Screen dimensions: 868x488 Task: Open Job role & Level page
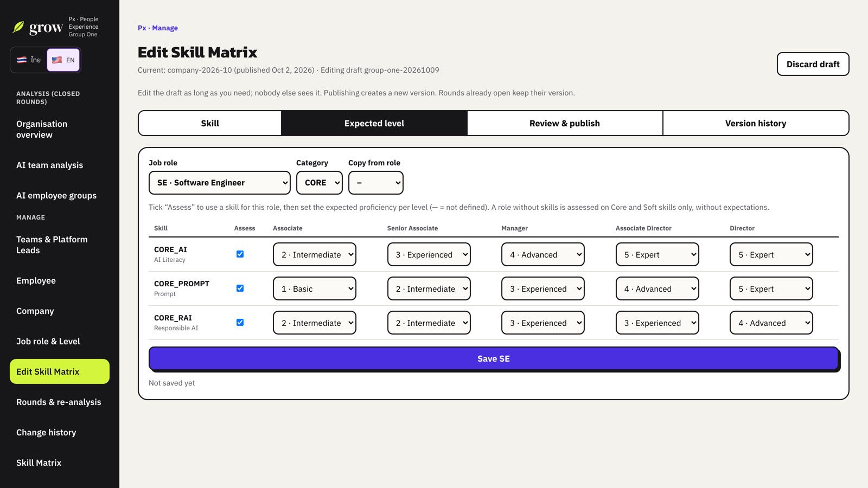point(60,341)
